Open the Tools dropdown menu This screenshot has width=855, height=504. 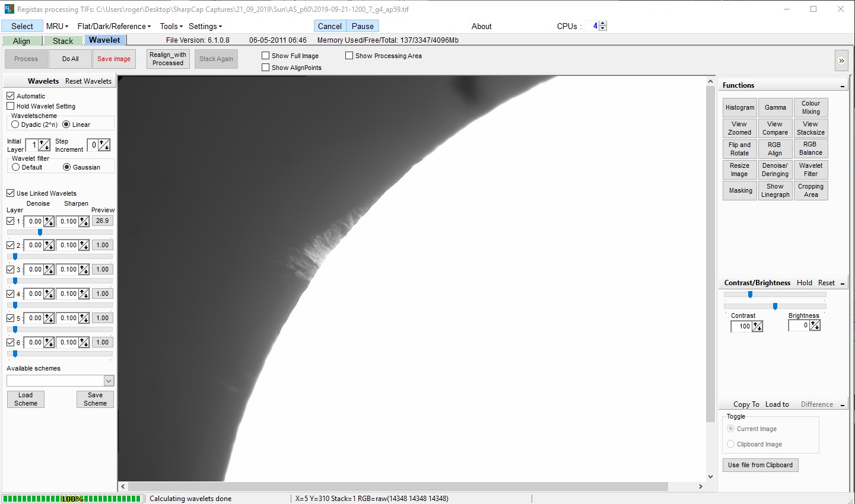coord(171,26)
